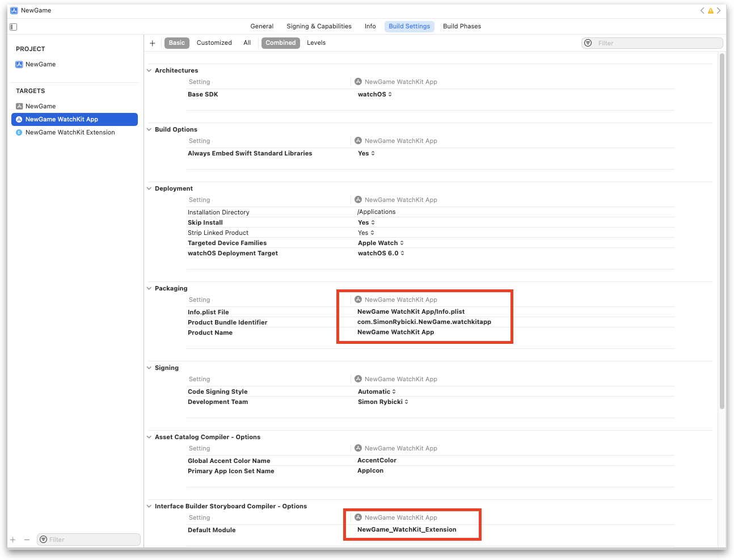Click the filter icon in settings search
The image size is (734, 560).
click(588, 43)
